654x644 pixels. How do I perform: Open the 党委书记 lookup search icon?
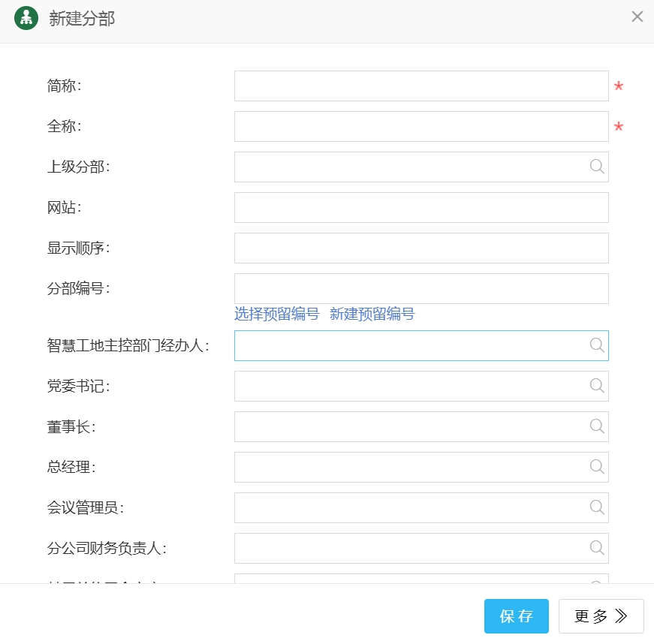click(597, 386)
